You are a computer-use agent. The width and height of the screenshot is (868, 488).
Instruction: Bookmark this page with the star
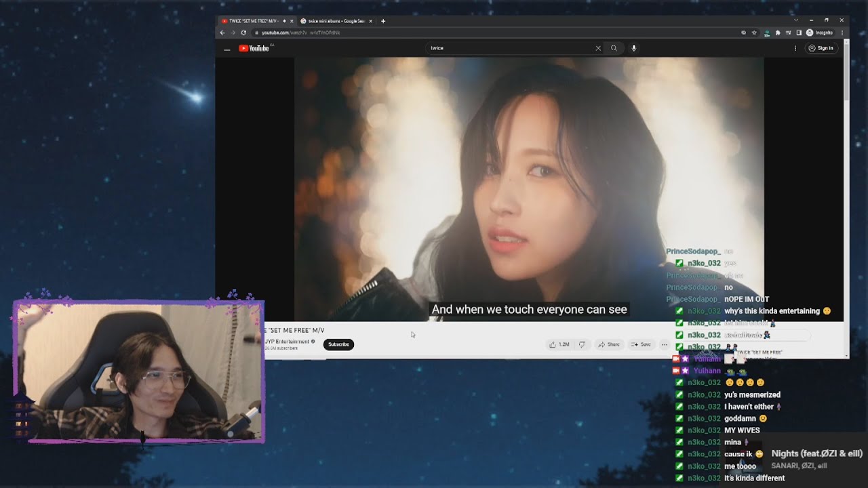click(754, 33)
